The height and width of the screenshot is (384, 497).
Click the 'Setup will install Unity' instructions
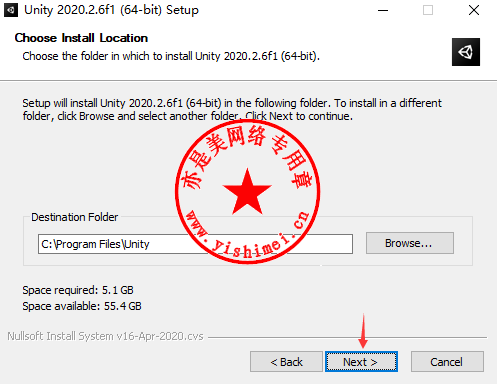[232, 109]
